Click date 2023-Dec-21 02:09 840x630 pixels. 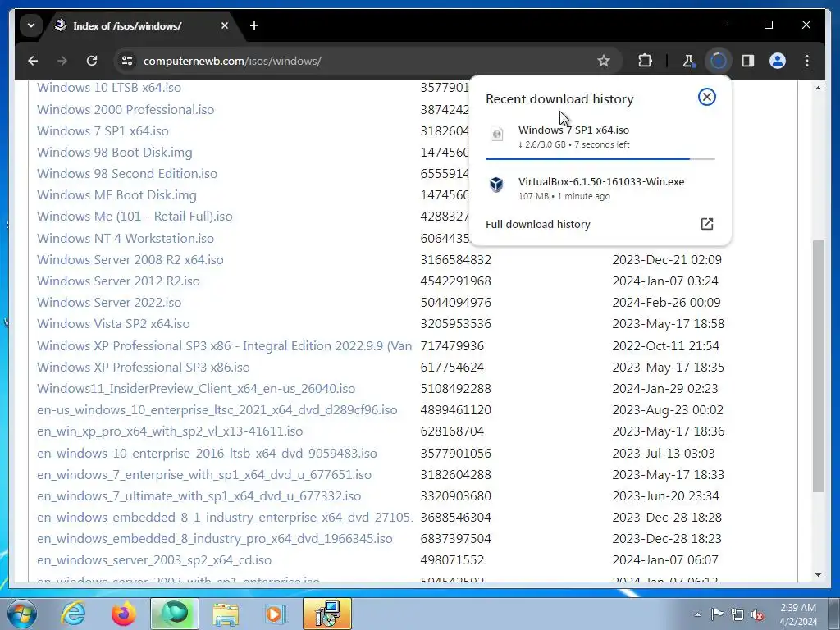667,260
